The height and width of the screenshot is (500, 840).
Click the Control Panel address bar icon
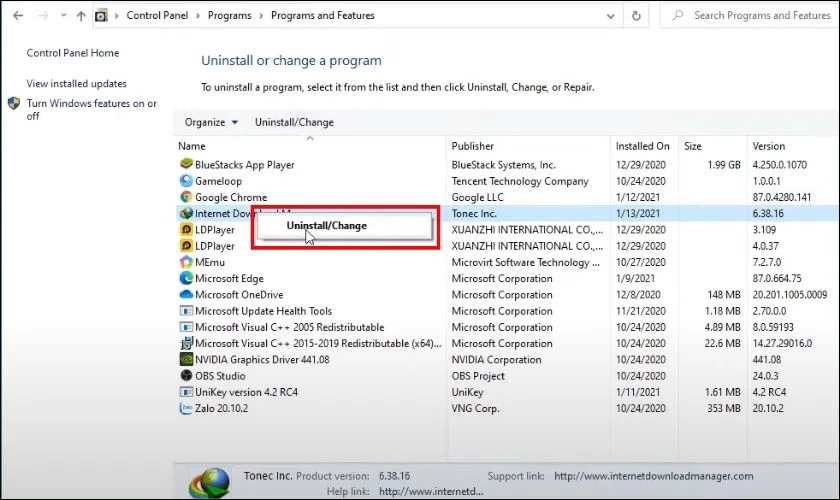(x=101, y=16)
